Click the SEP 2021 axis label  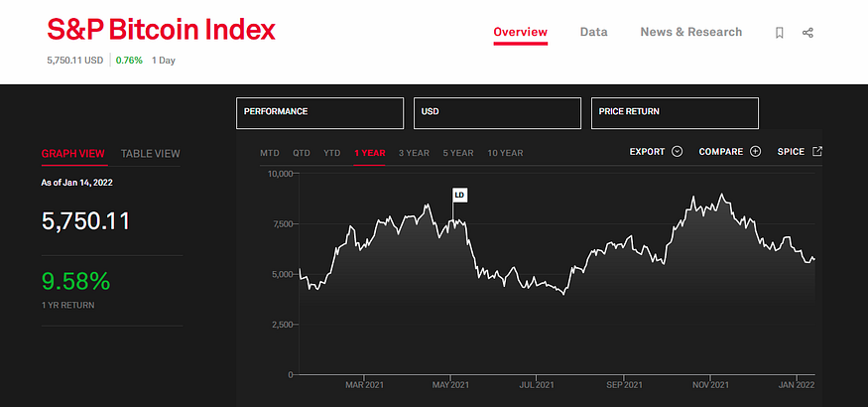click(623, 385)
